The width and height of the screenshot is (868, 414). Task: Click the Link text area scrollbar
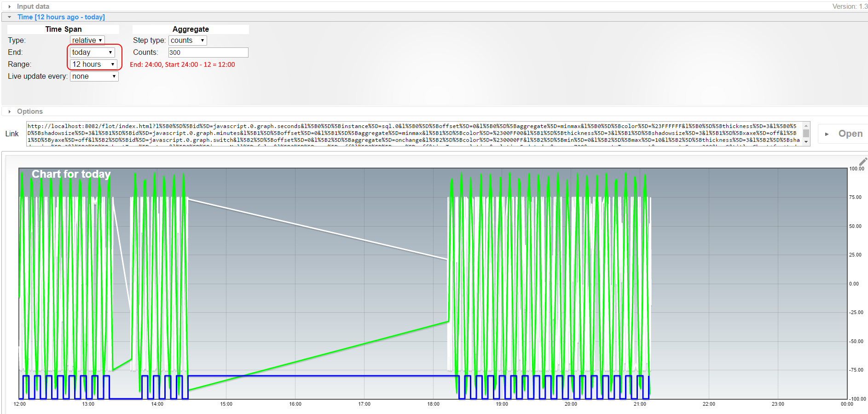tap(806, 134)
